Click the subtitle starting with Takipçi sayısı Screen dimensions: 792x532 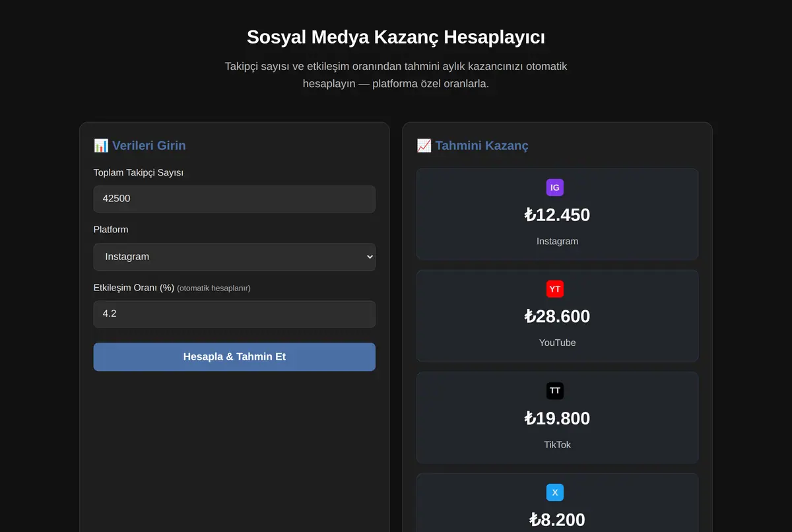pyautogui.click(x=396, y=75)
